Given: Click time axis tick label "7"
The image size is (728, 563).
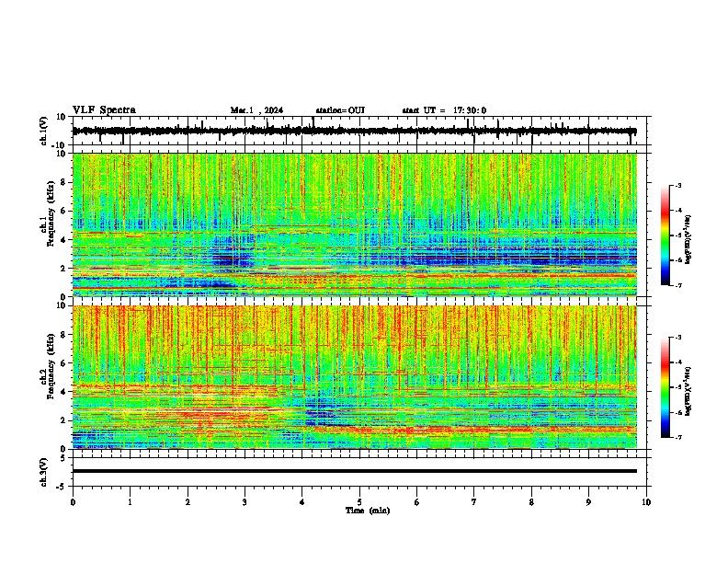Looking at the screenshot, I should coord(474,502).
